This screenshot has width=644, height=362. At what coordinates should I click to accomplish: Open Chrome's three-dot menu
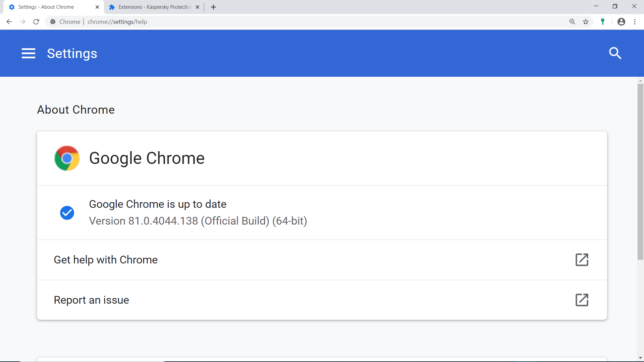pos(635,22)
